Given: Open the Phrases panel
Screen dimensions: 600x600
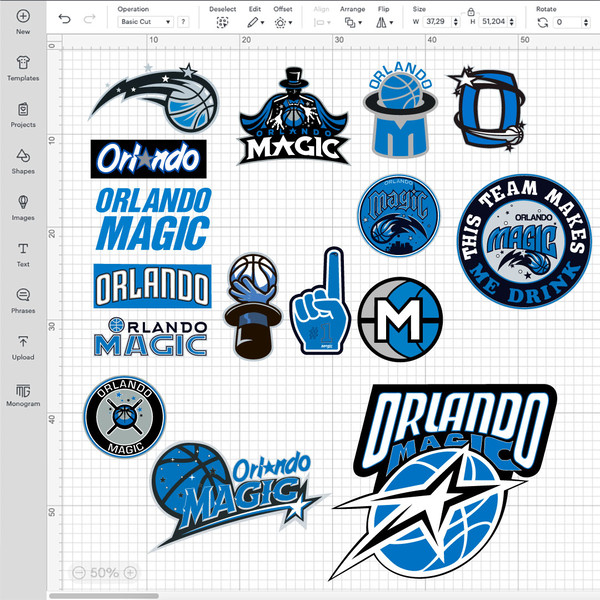Looking at the screenshot, I should (23, 301).
